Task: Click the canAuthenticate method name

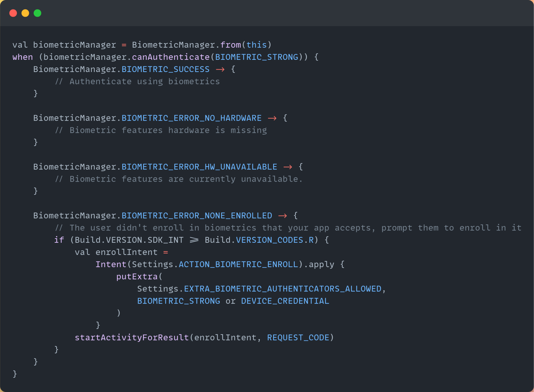Action: pos(170,57)
